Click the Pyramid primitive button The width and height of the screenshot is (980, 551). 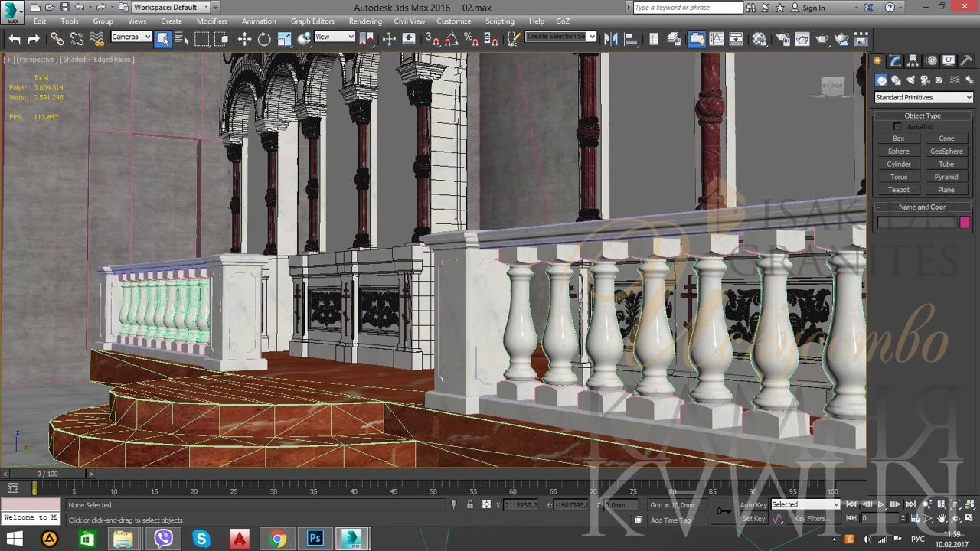coord(946,177)
